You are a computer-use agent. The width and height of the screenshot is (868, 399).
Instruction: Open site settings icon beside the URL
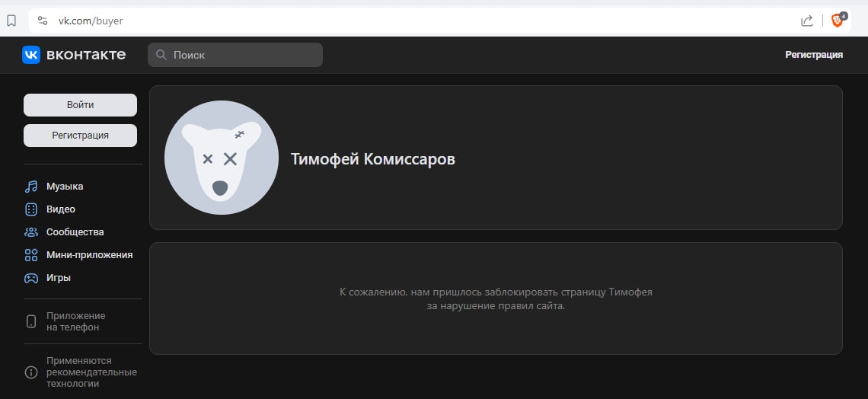(43, 21)
